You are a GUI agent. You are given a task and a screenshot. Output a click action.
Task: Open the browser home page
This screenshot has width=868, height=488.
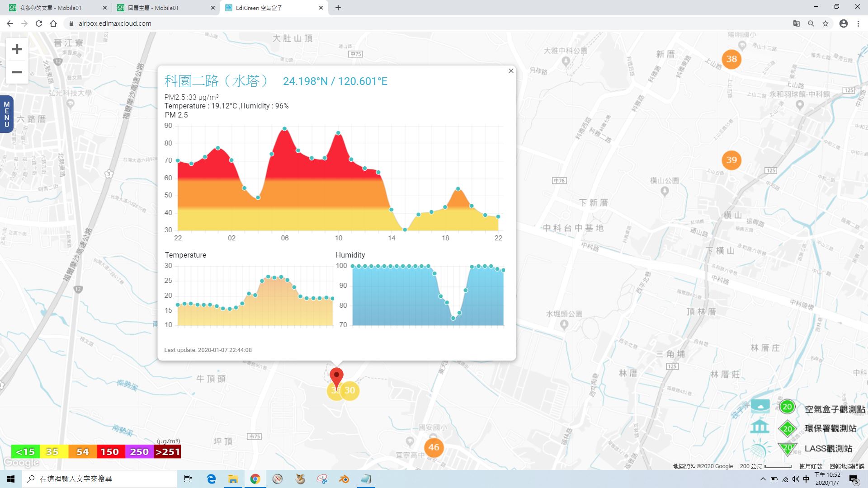tap(53, 23)
